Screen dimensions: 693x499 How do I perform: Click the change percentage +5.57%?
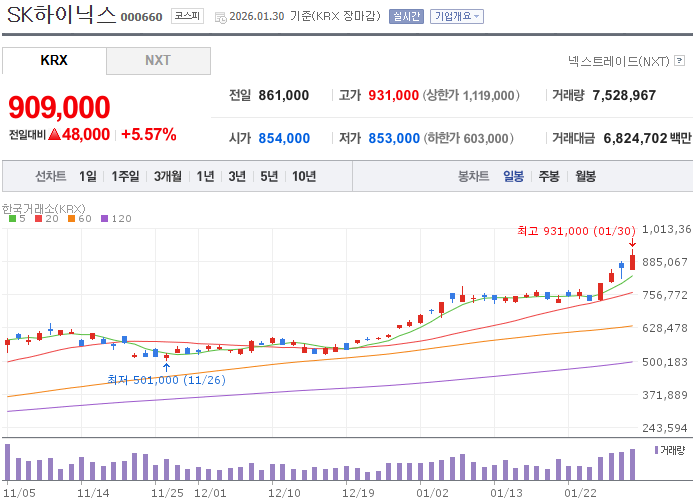pos(149,134)
